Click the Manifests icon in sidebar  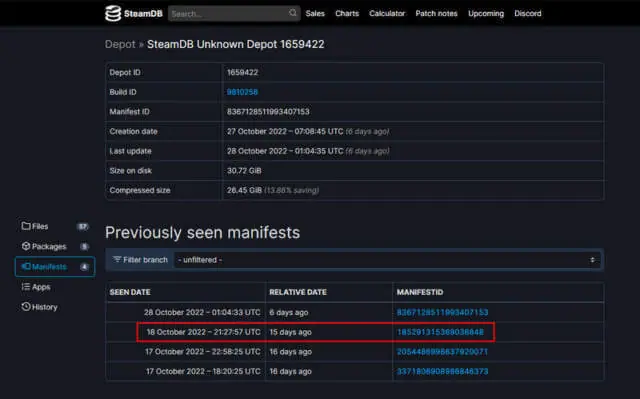click(x=26, y=266)
